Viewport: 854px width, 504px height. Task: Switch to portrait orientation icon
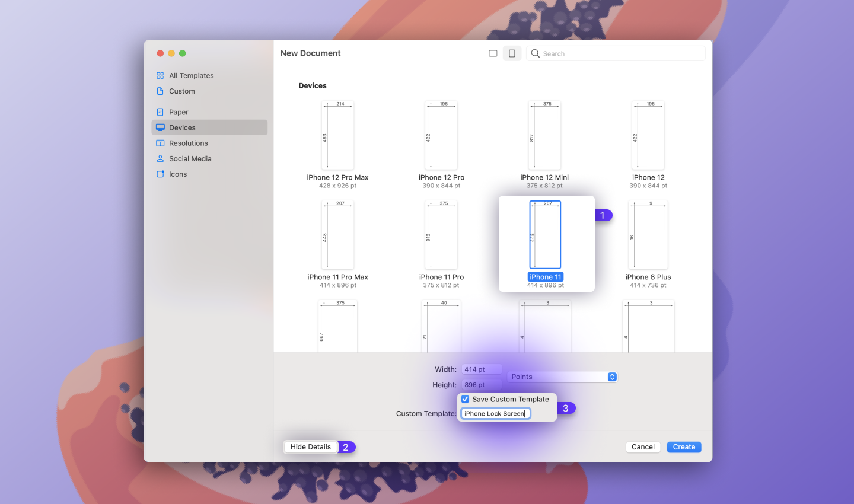pos(512,53)
